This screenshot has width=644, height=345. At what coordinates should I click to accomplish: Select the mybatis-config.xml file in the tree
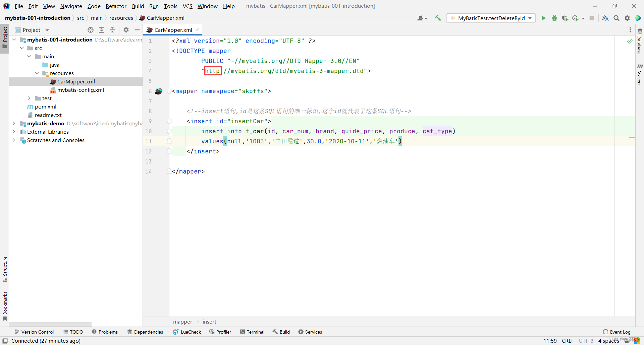(x=80, y=90)
